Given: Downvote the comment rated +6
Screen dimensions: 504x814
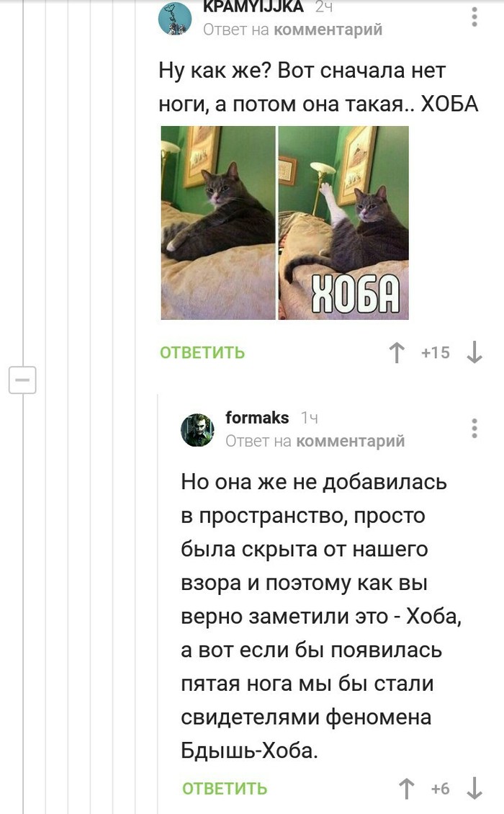Looking at the screenshot, I should pos(474,789).
